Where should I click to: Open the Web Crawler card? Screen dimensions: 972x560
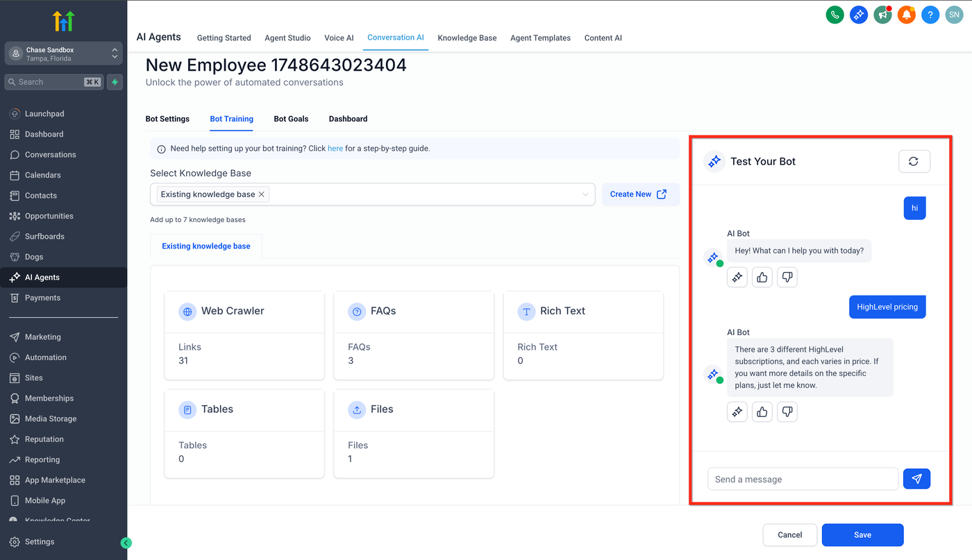[x=244, y=335]
